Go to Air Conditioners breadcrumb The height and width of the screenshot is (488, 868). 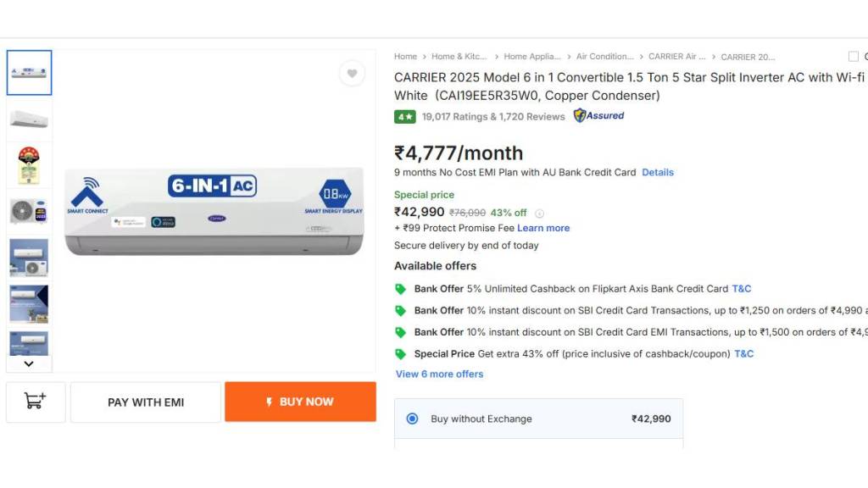[604, 57]
